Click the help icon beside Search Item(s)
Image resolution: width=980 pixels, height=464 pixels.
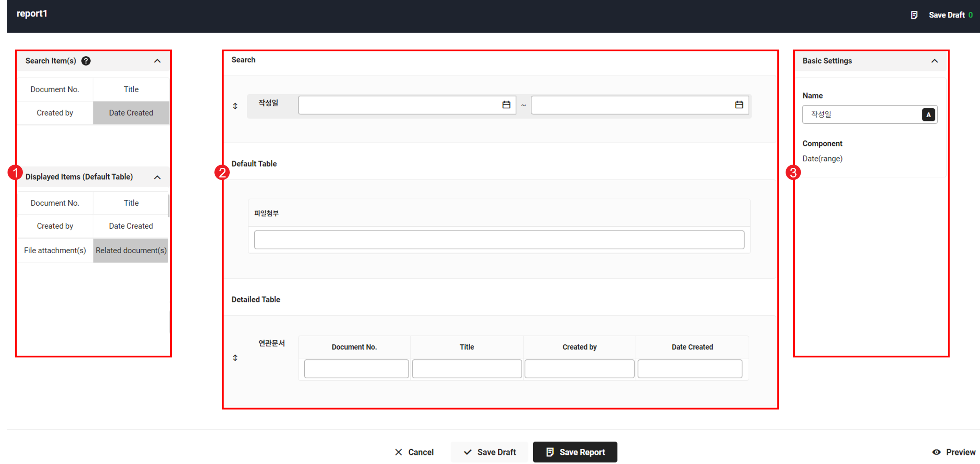(x=86, y=61)
